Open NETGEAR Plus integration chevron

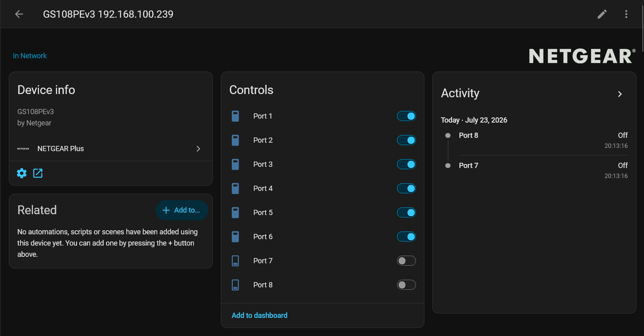coord(198,149)
